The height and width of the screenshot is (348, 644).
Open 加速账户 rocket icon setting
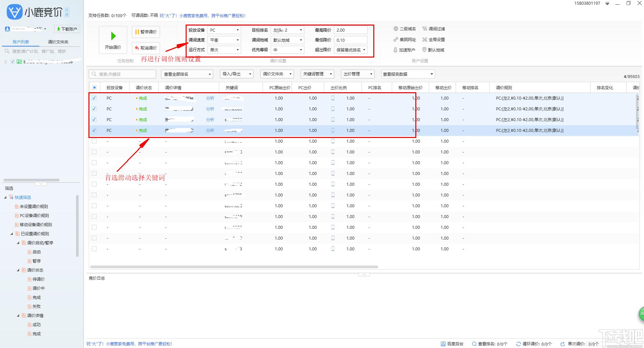pyautogui.click(x=395, y=50)
